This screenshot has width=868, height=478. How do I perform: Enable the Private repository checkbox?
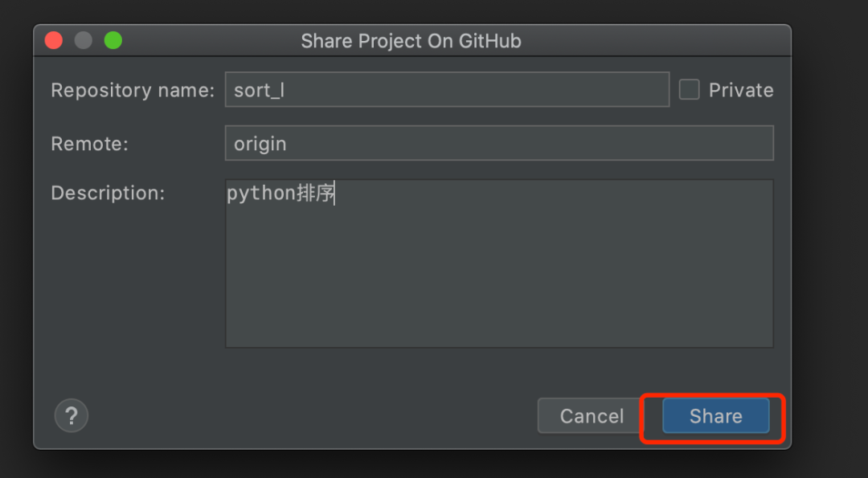pyautogui.click(x=690, y=90)
